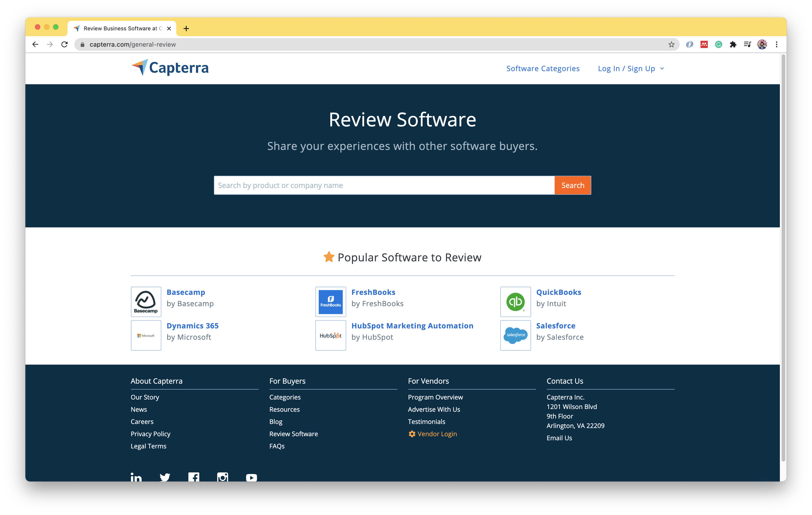Open Capterra's Twitter icon
The height and width of the screenshot is (515, 812).
[165, 477]
